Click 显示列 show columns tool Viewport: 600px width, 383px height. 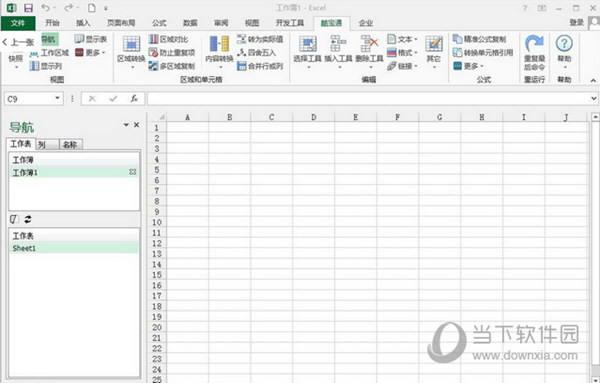tap(46, 66)
